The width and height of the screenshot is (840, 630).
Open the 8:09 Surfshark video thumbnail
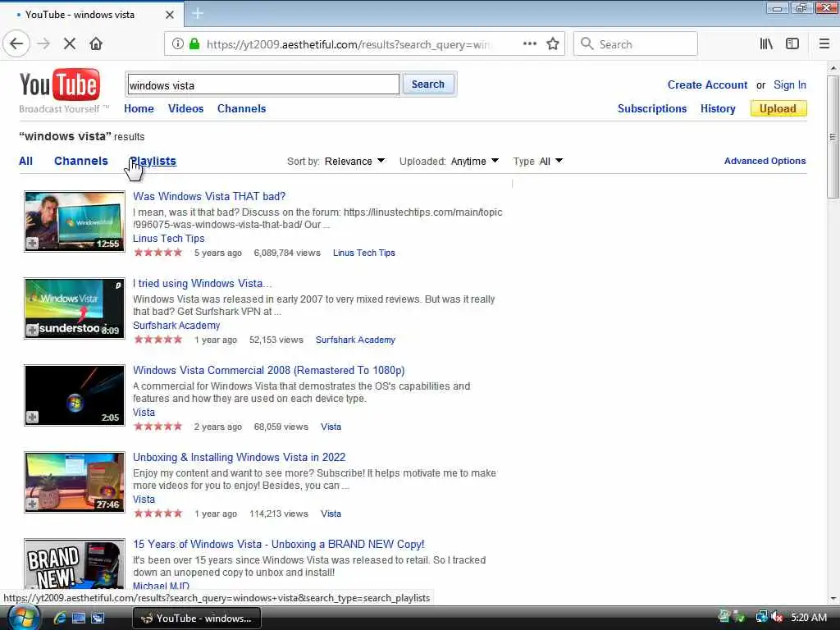pos(75,308)
